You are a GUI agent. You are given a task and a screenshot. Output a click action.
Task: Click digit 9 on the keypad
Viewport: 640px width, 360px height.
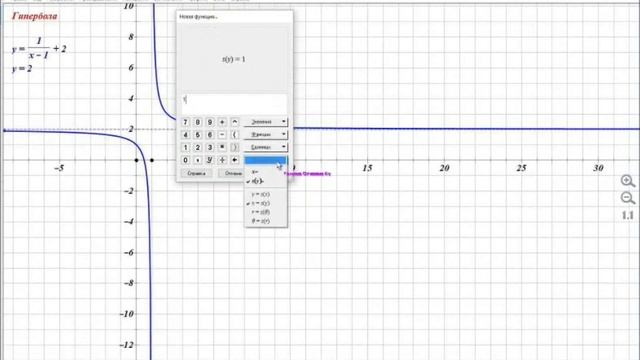click(210, 122)
